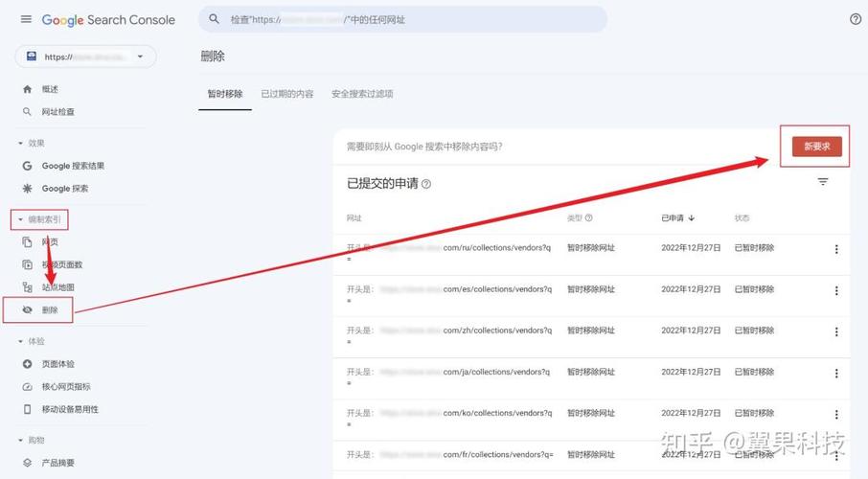This screenshot has width=868, height=479.
Task: Click the 删除 page heading
Action: point(213,56)
